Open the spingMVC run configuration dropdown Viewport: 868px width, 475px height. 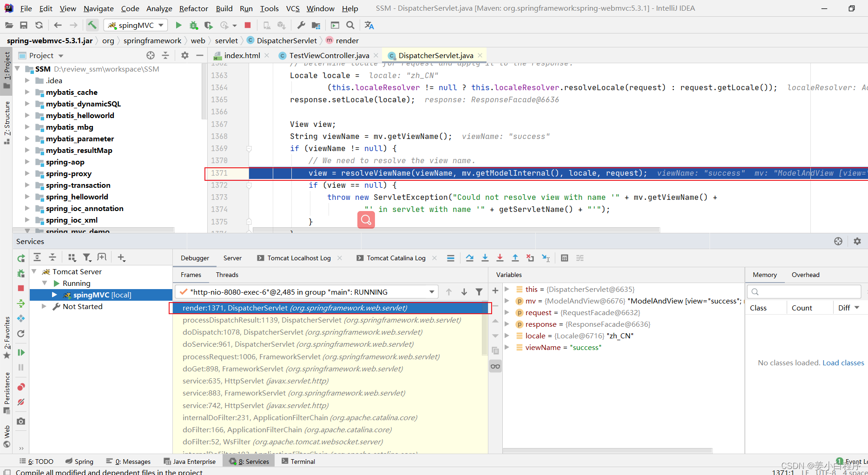136,25
